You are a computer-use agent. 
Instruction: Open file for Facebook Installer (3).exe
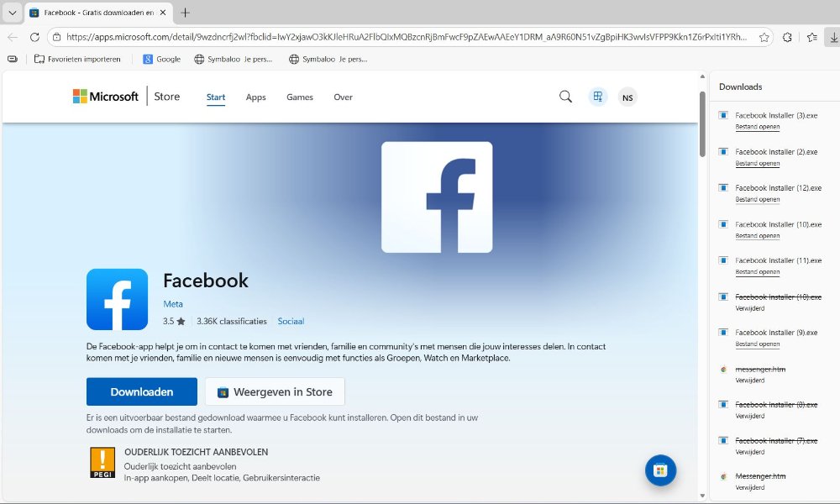[757, 127]
